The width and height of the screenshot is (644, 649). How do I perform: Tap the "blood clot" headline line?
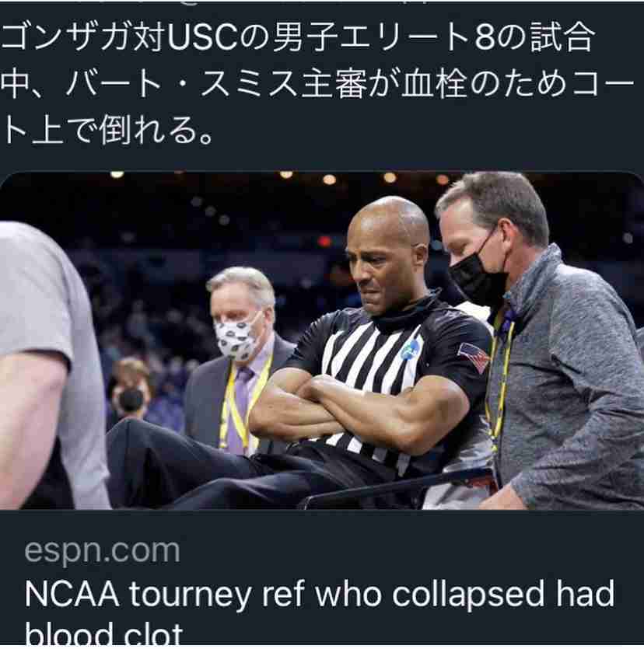tap(103, 633)
